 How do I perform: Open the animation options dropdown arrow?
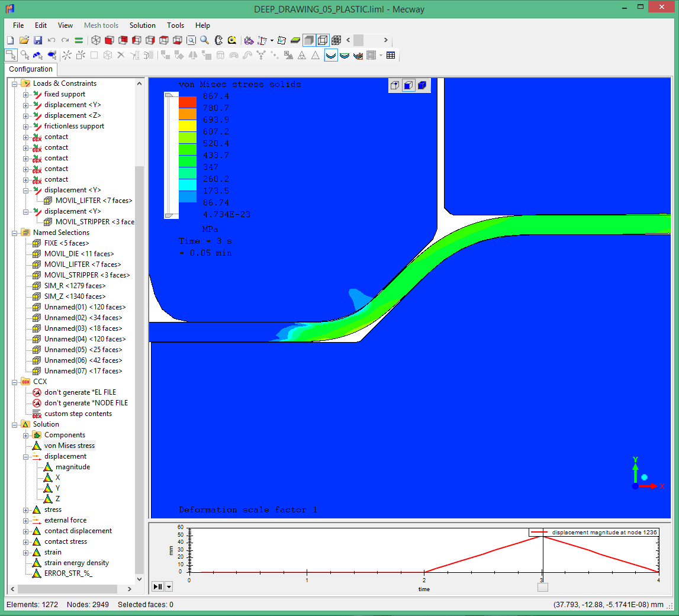point(381,55)
